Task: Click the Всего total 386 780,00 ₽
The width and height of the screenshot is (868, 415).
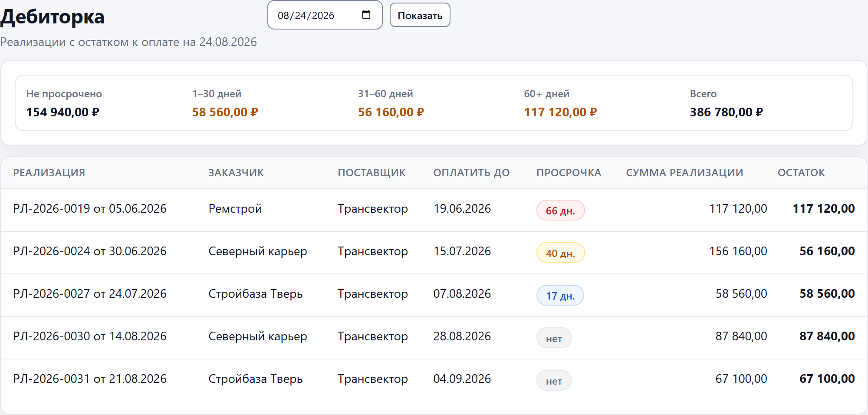Action: point(727,112)
